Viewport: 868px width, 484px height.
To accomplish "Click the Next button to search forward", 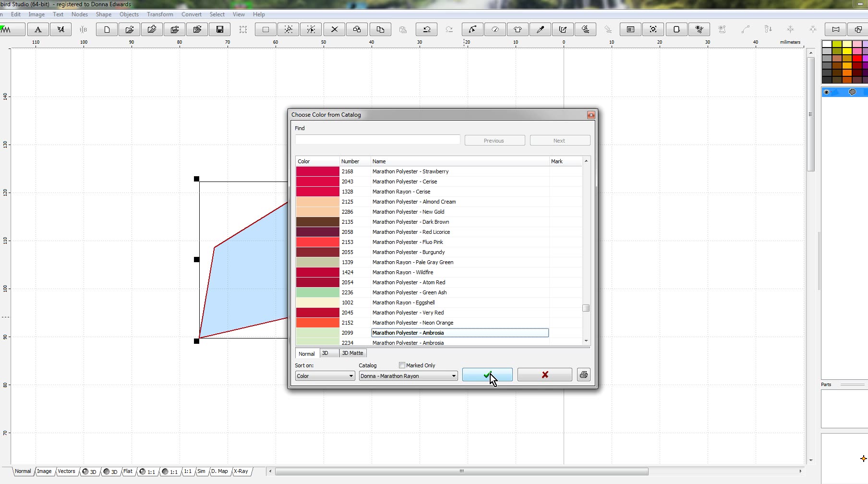I will [x=559, y=140].
